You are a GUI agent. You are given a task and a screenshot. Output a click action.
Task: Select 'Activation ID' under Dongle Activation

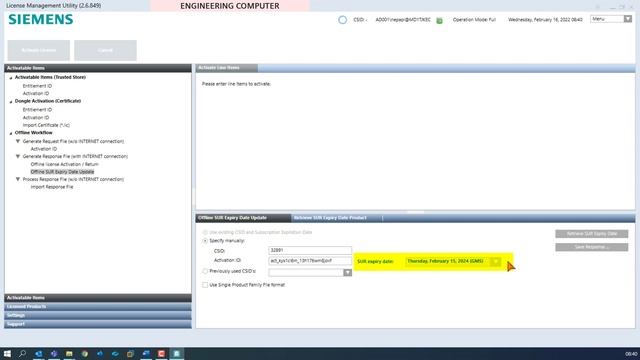click(36, 118)
